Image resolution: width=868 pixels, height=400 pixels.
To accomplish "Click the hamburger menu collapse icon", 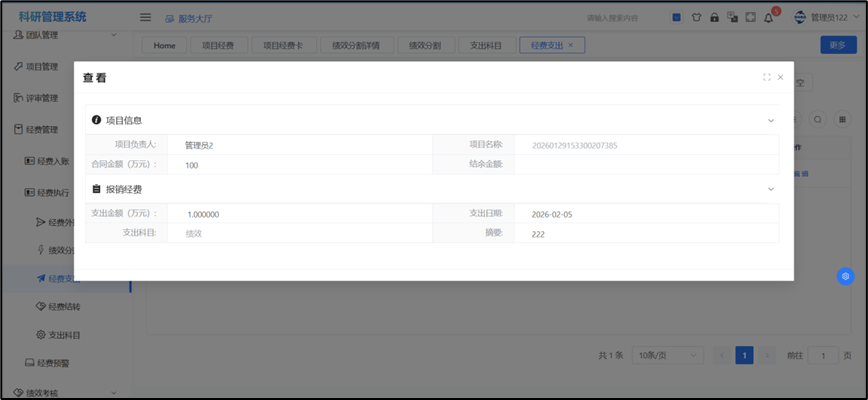I will pyautogui.click(x=145, y=17).
